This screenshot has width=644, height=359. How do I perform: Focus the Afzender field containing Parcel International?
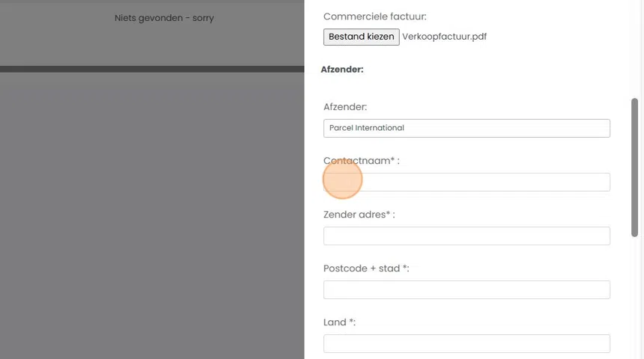pyautogui.click(x=467, y=128)
